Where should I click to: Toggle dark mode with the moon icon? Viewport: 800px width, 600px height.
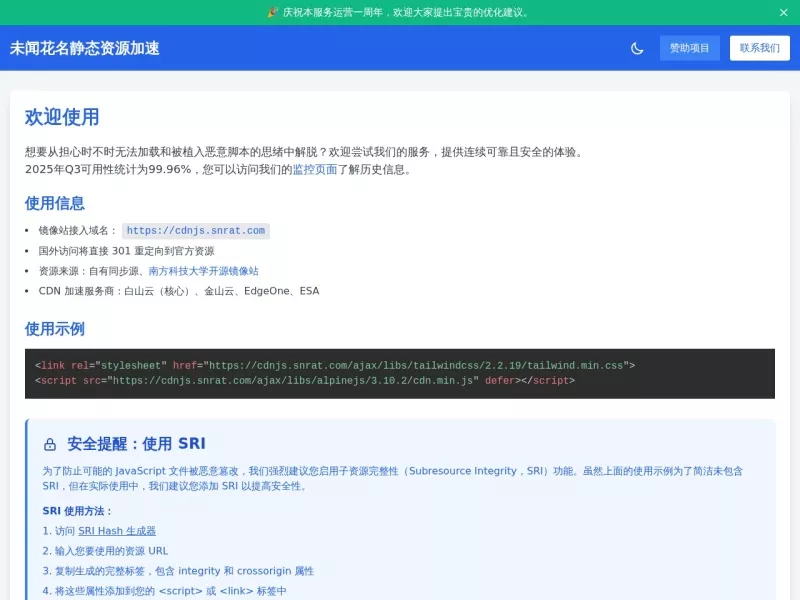pyautogui.click(x=637, y=48)
